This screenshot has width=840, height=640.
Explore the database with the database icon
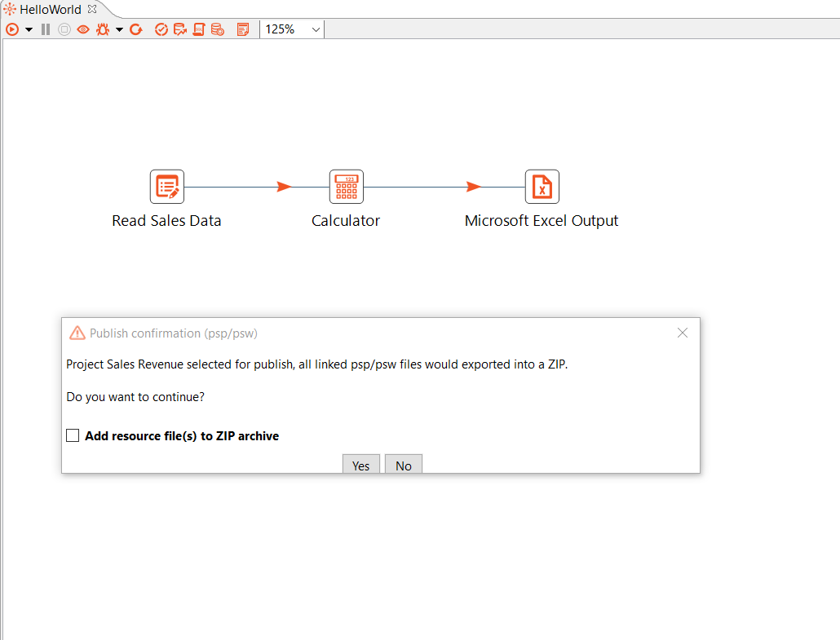pos(218,29)
